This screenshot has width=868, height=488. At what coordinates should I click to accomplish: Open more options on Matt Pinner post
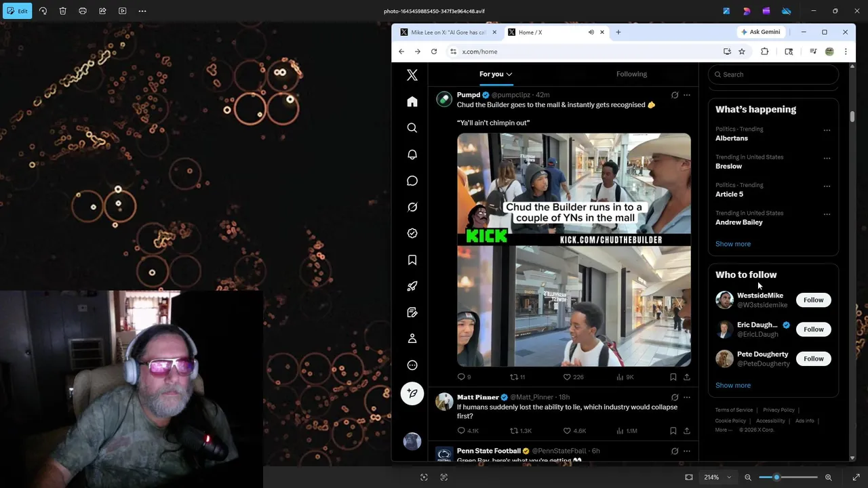(x=687, y=397)
